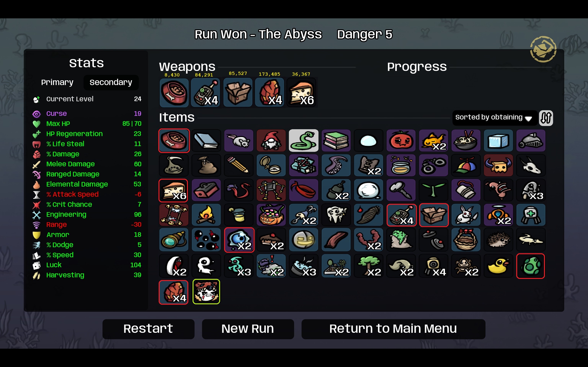
Task: Click the Restart button
Action: pos(148,329)
